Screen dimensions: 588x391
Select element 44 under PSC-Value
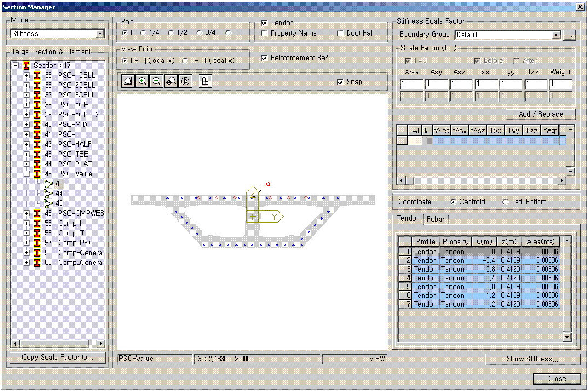[x=59, y=193]
